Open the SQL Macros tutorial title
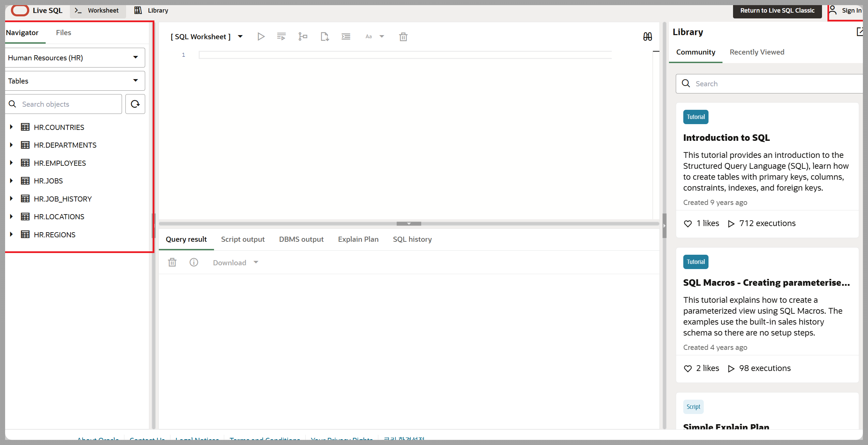868x445 pixels. click(x=766, y=283)
